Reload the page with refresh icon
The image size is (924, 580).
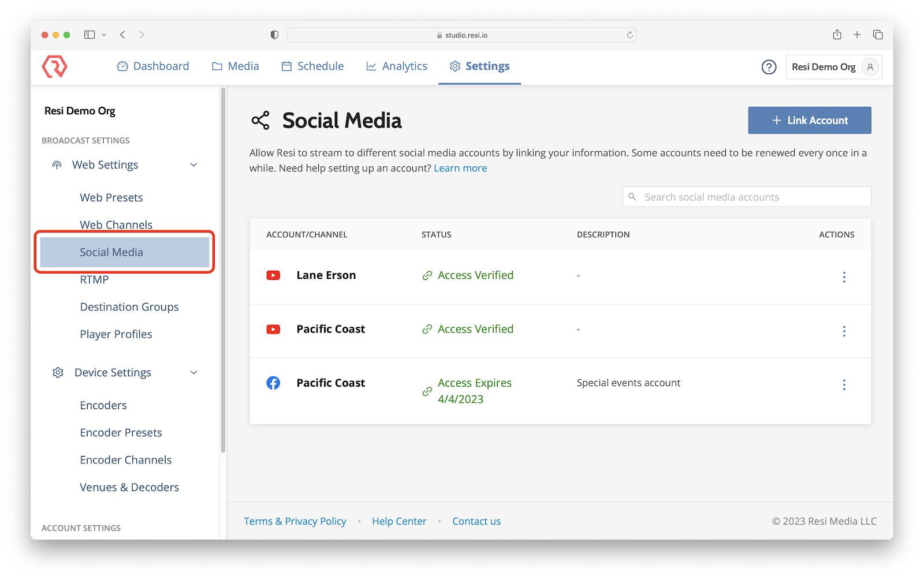point(629,35)
